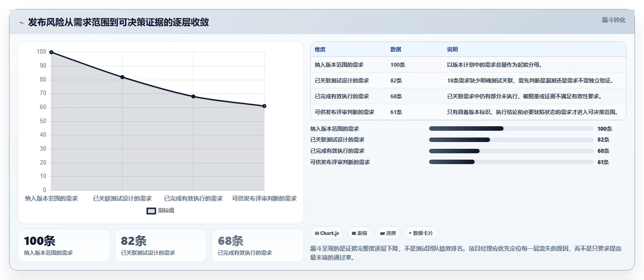Screen dimensions: 644x280
Task: Click x-axis label 已关联测试设计的需求
Action: point(122,198)
